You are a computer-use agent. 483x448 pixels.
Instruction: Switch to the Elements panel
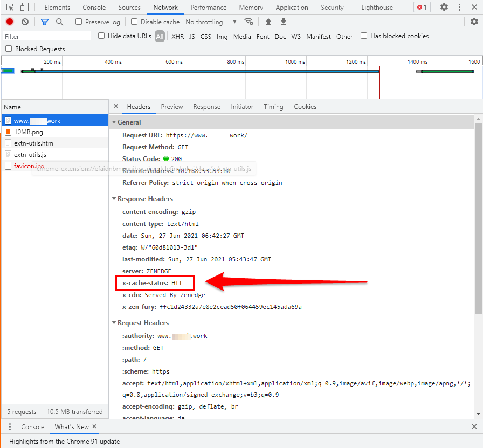57,8
